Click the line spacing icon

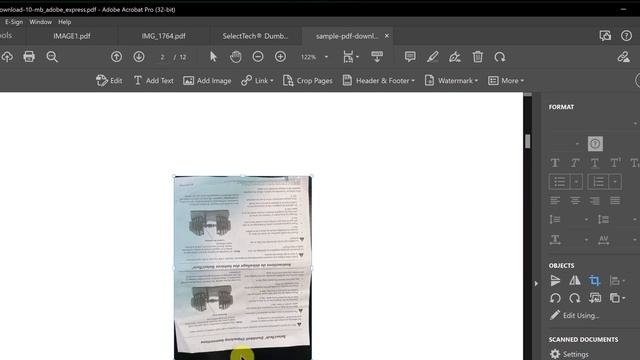pyautogui.click(x=555, y=220)
